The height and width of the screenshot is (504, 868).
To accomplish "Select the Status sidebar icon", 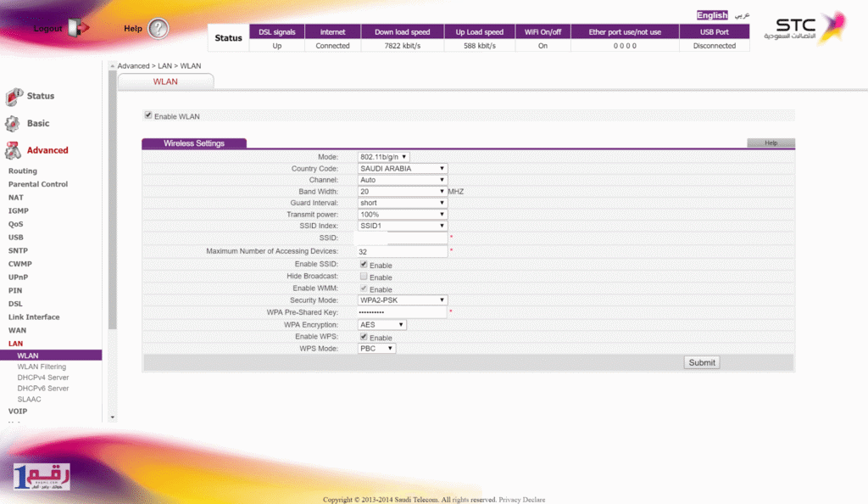I will (x=15, y=96).
